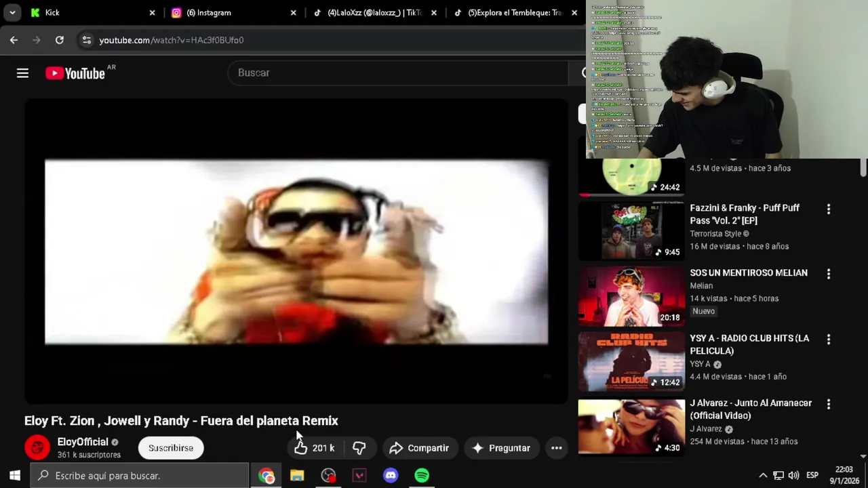Close the Instagram tab
This screenshot has width=868, height=488.
(293, 12)
